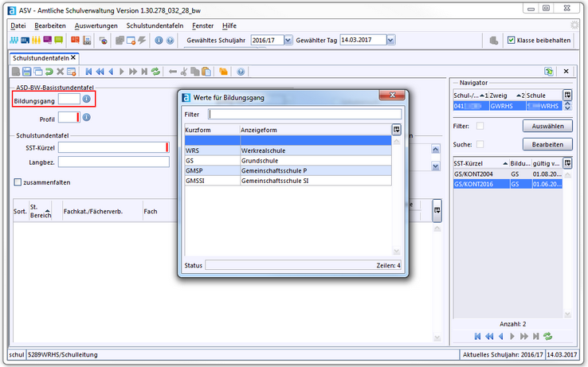Viewport: 588px width, 367px height.
Task: Click the paste clipboard icon
Action: click(x=206, y=71)
